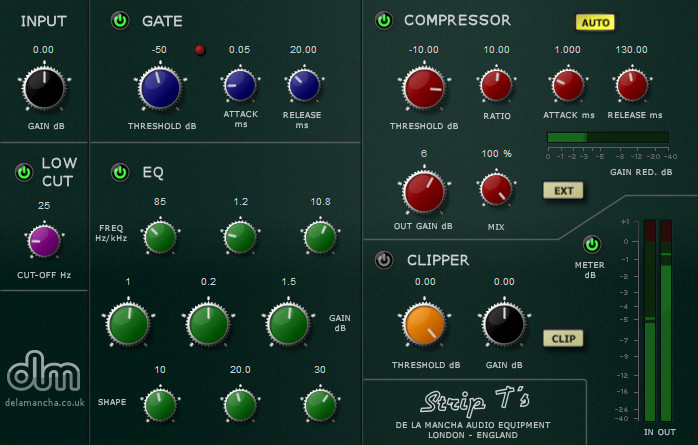The height and width of the screenshot is (445, 698).
Task: Click the EQ shape knob showing 10
Action: 160,405
